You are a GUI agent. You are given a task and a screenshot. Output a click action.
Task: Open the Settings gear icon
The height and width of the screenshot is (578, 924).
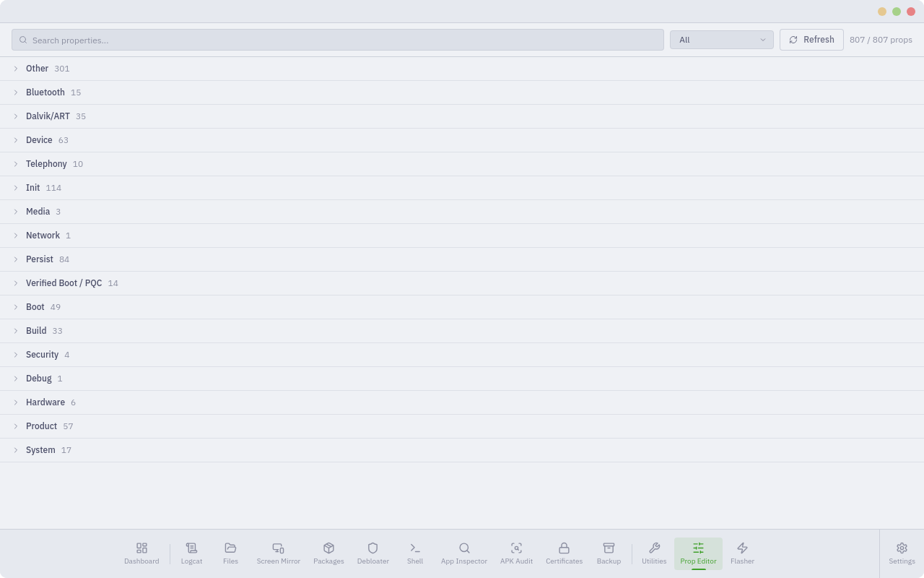pos(902,548)
